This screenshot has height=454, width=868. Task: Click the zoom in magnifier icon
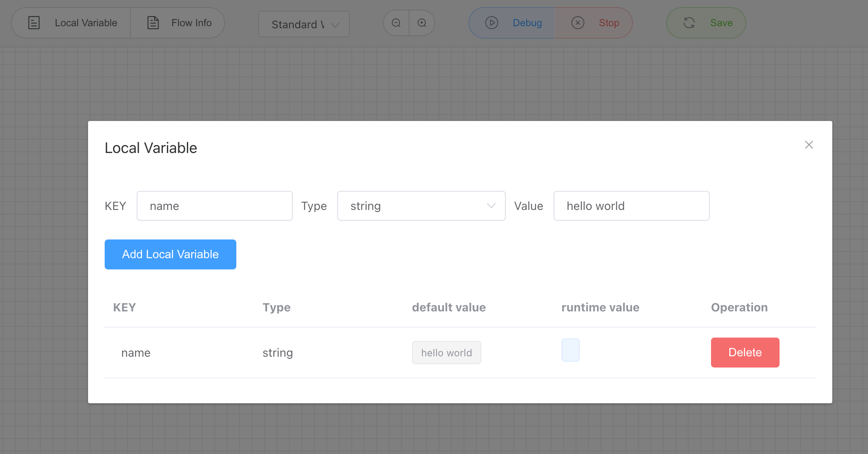pos(422,23)
